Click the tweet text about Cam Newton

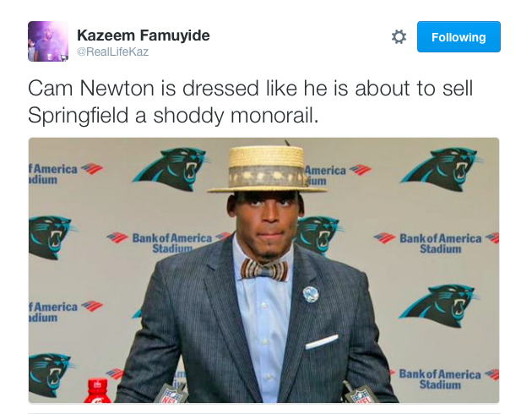pos(251,101)
